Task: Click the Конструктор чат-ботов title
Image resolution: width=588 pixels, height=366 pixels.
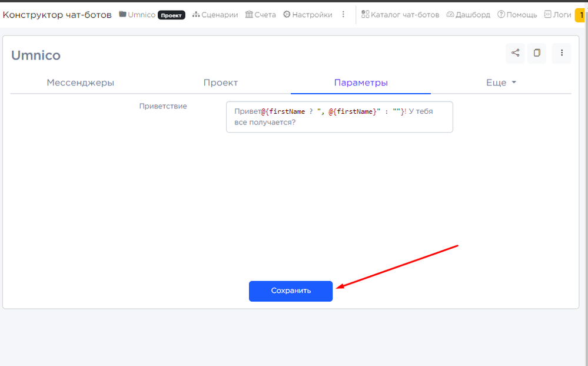Action: point(57,15)
